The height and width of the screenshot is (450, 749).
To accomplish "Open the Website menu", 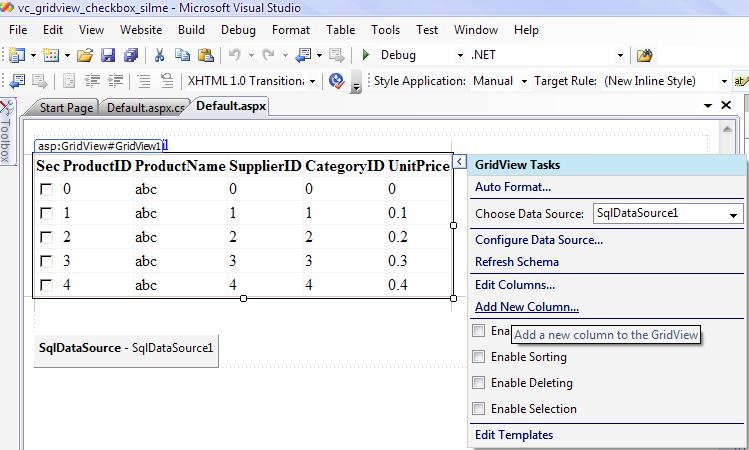I will coord(141,30).
